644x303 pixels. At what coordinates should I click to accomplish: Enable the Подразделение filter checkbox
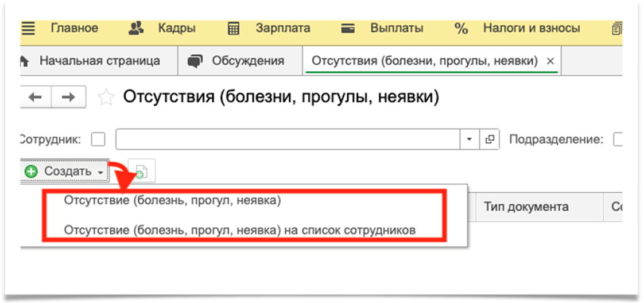pos(618,139)
